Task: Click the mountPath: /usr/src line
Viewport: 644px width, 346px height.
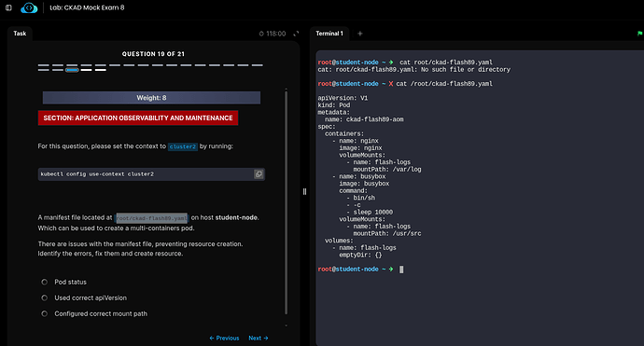Action: tap(387, 233)
